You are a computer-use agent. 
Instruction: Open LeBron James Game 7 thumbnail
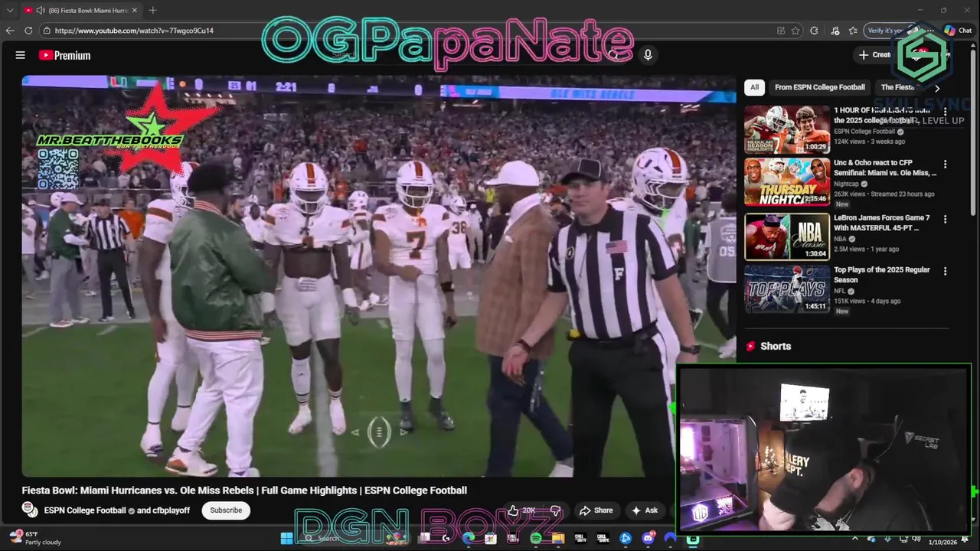coord(787,237)
